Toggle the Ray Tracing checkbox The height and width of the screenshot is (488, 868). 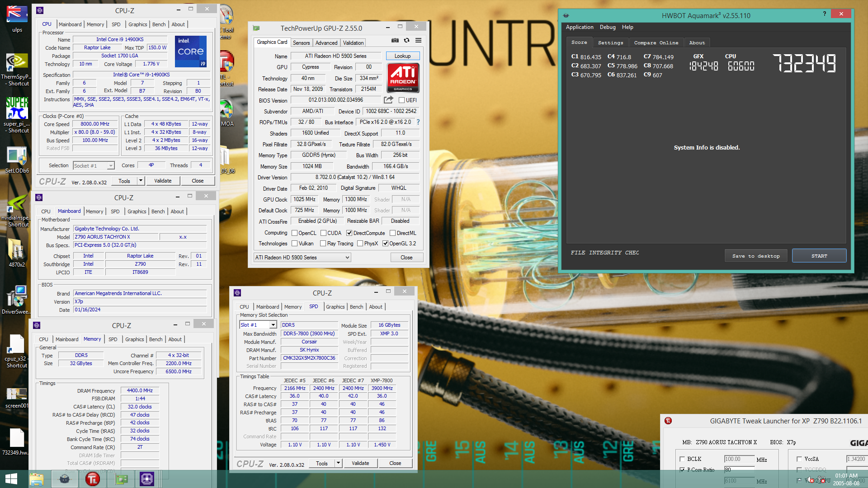click(323, 244)
